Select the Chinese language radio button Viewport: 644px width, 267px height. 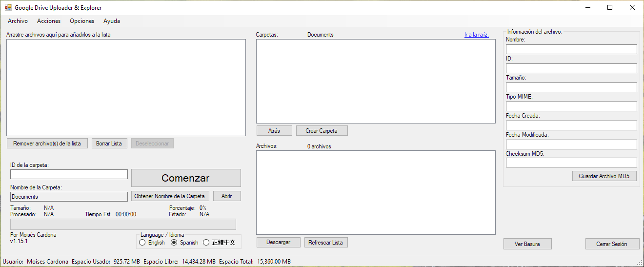pyautogui.click(x=206, y=243)
